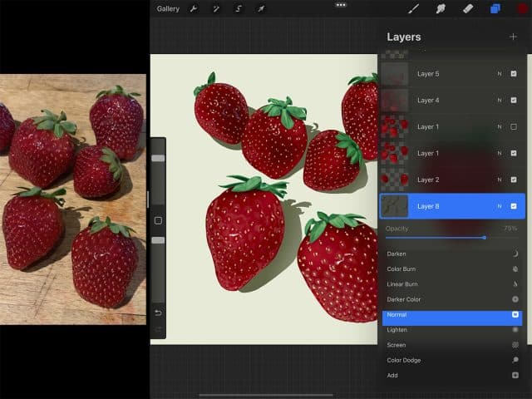The height and width of the screenshot is (399, 532).
Task: Open blend mode N of visible Layer 1
Action: click(x=500, y=153)
